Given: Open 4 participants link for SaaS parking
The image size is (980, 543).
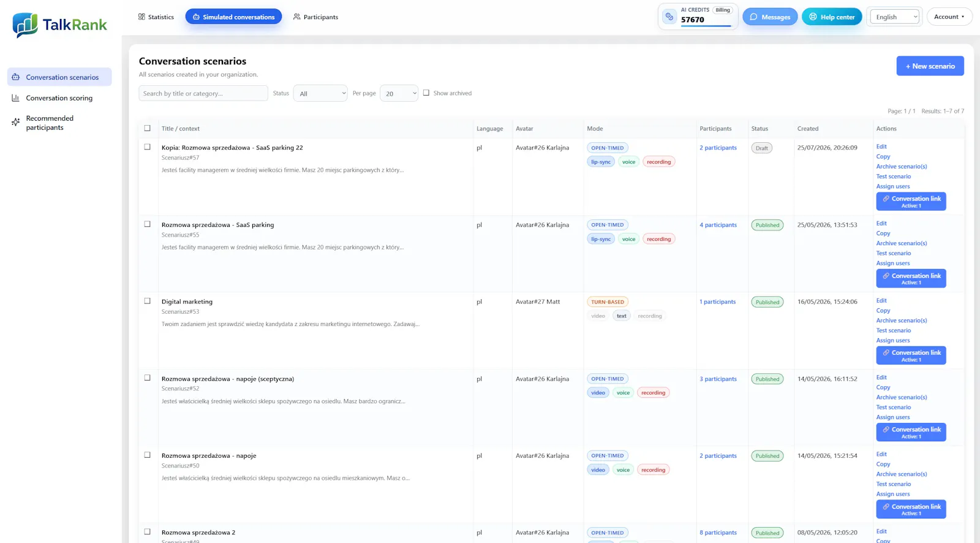Looking at the screenshot, I should 718,225.
